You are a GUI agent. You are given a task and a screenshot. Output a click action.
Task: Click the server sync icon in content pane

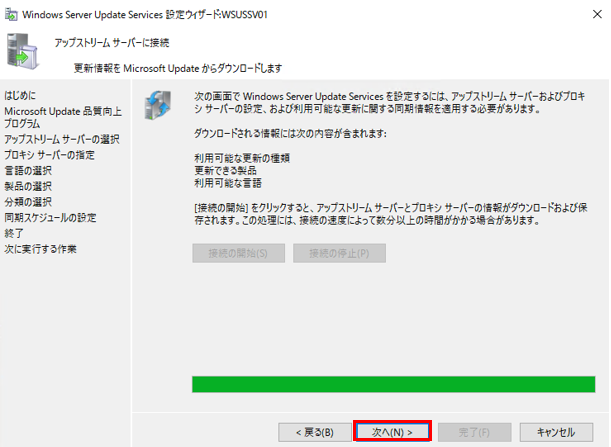click(x=157, y=105)
